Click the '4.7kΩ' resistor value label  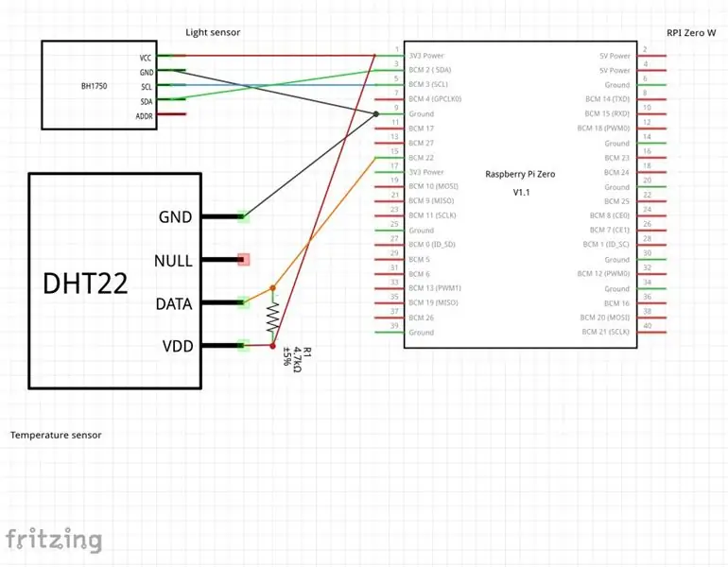pyautogui.click(x=298, y=360)
